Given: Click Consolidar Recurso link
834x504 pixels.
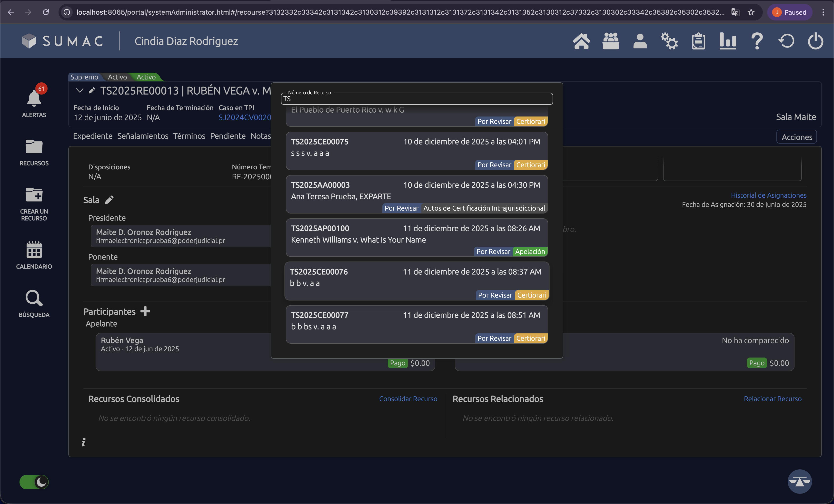Looking at the screenshot, I should pyautogui.click(x=408, y=399).
